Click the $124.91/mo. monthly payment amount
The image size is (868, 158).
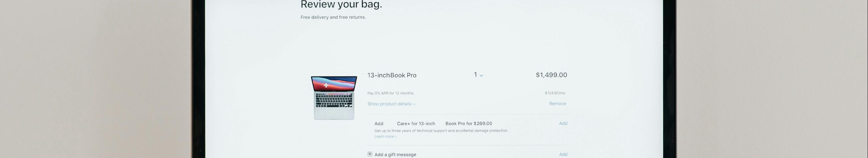pos(555,93)
